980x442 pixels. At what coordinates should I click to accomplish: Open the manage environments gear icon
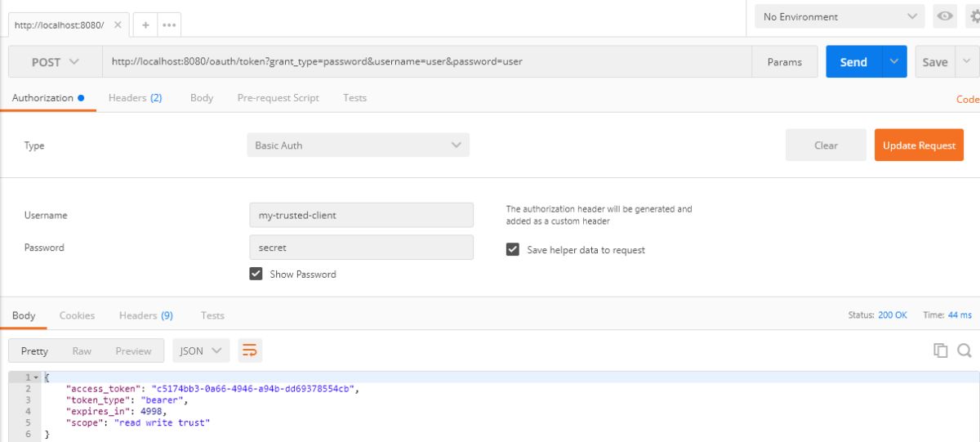pos(973,16)
